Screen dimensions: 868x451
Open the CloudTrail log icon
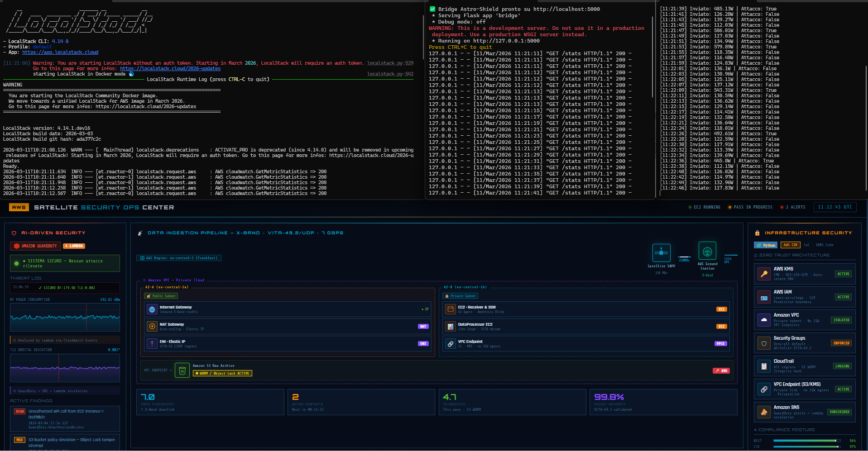(x=764, y=366)
